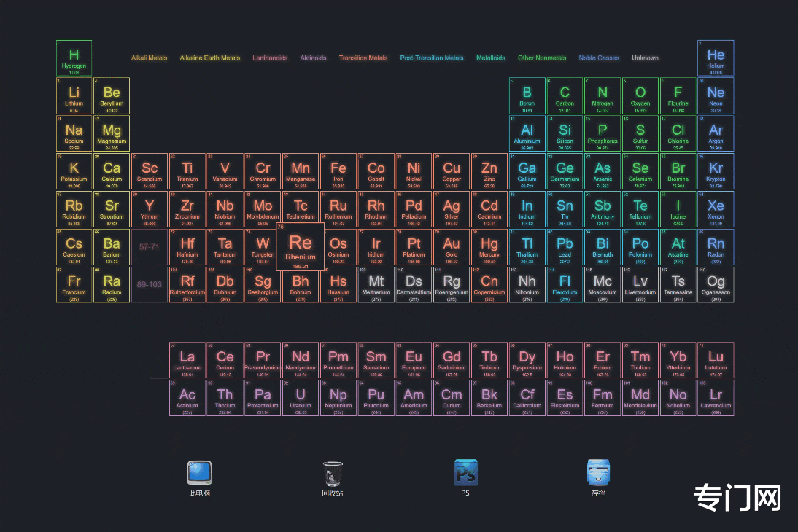This screenshot has width=798, height=532.
Task: Select the Silver element tile
Action: pos(452,209)
